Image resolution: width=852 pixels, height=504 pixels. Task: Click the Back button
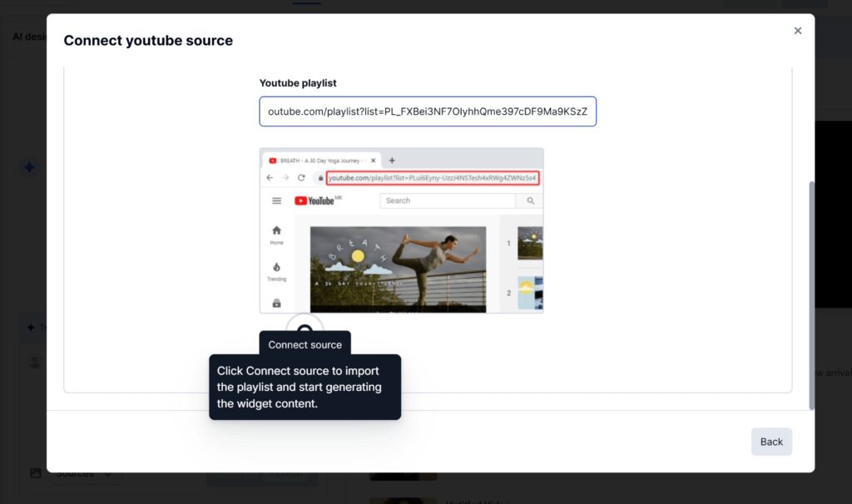tap(771, 442)
